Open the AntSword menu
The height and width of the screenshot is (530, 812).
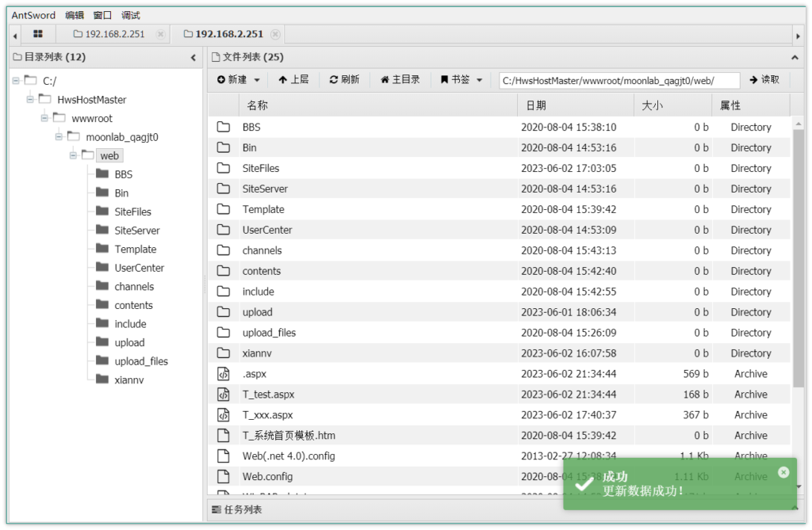point(33,15)
